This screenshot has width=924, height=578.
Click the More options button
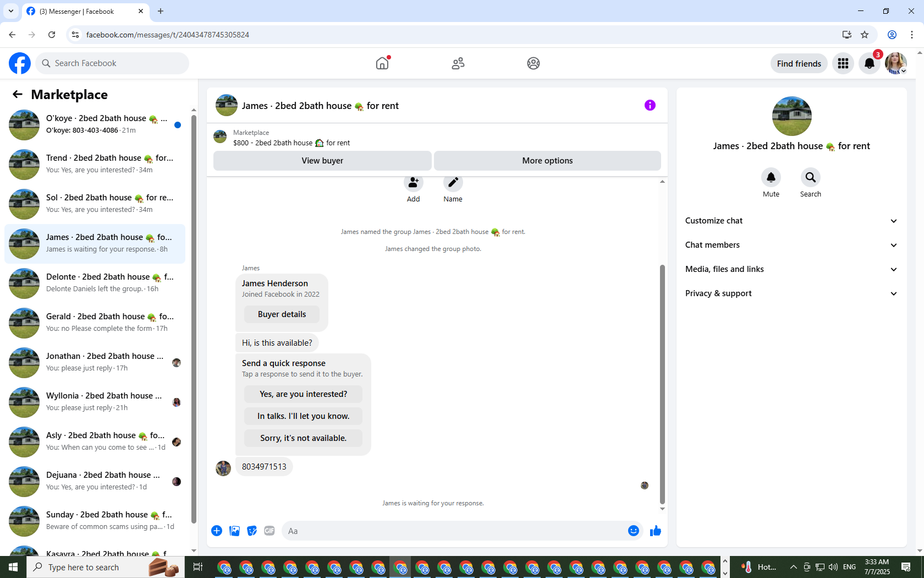547,161
